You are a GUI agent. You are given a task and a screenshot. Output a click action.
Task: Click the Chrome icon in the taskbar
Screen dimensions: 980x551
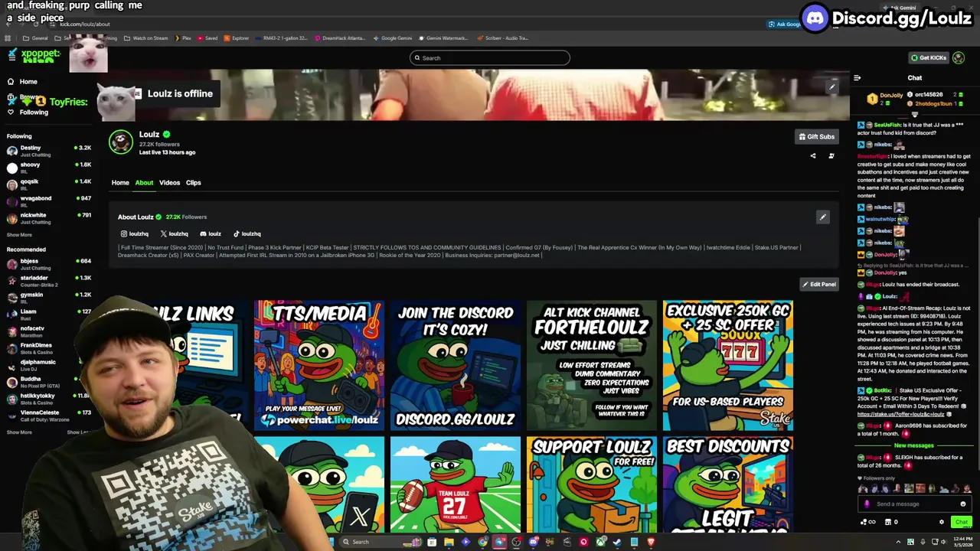(x=482, y=542)
